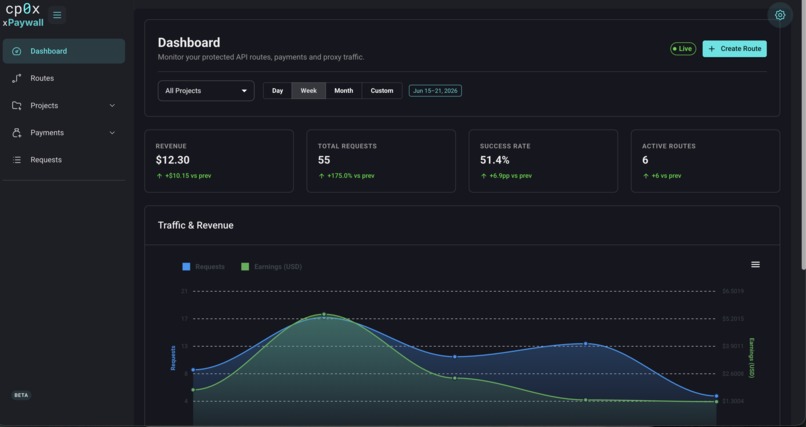Image resolution: width=806 pixels, height=427 pixels.
Task: Click the peak green earnings data point
Action: (324, 314)
